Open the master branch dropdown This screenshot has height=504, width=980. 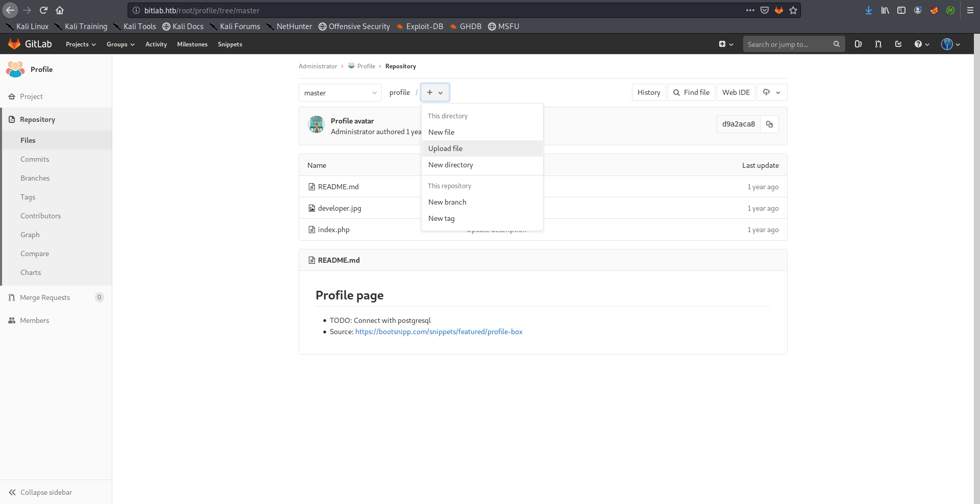[340, 93]
